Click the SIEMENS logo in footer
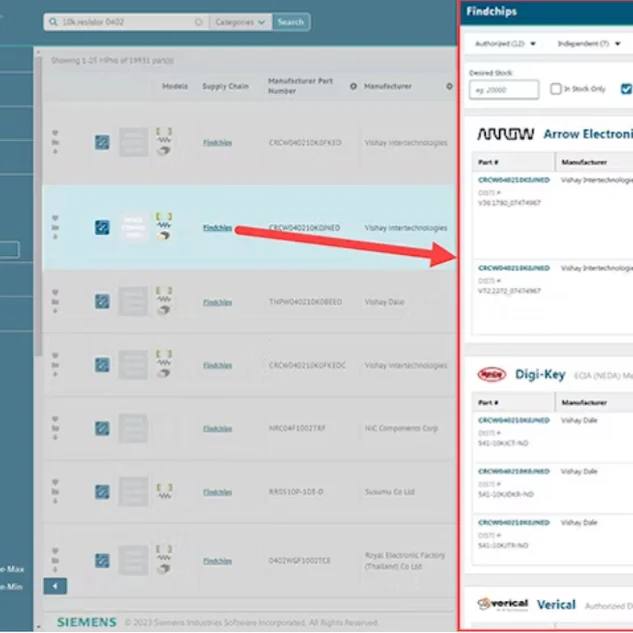 click(x=86, y=622)
